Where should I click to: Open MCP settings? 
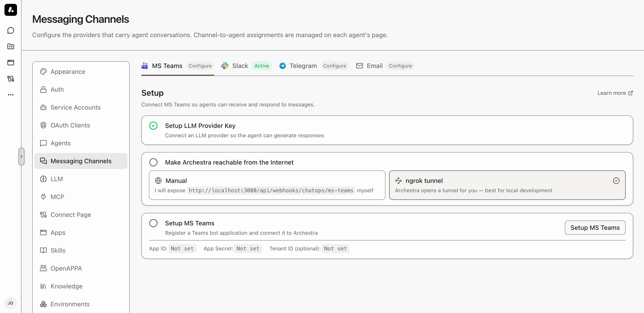coord(81,197)
